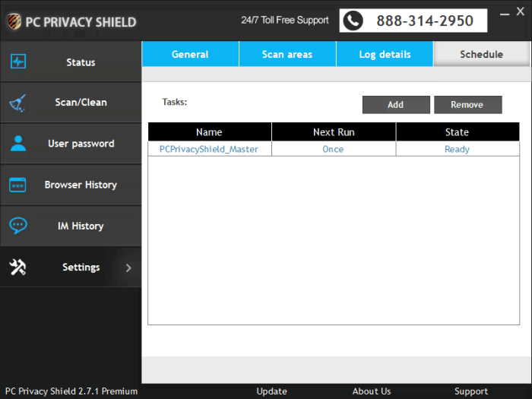Go to the Scan/Clean label

81,103
